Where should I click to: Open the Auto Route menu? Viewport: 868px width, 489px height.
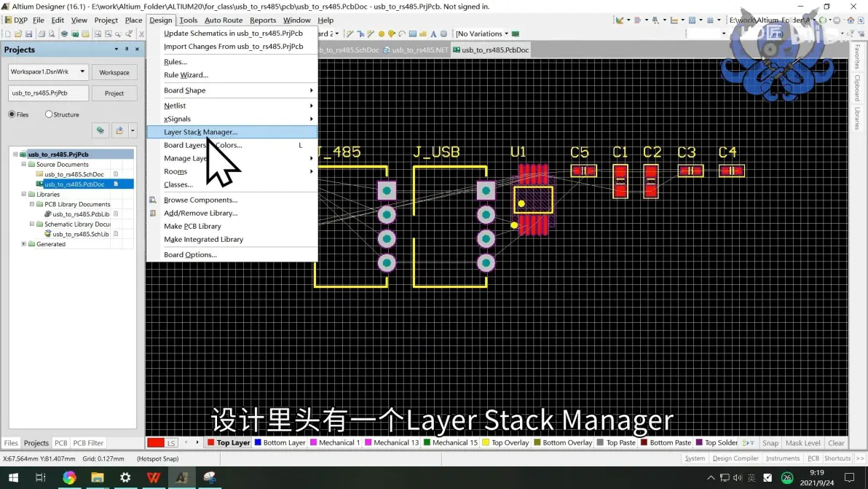pyautogui.click(x=224, y=20)
